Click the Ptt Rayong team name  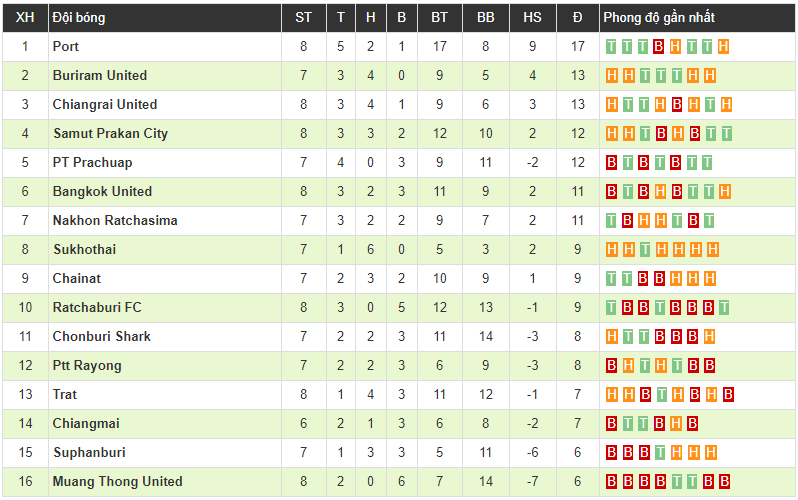pos(87,365)
